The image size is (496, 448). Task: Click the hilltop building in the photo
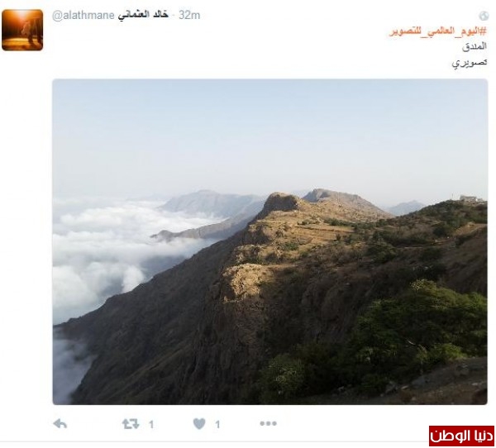pyautogui.click(x=471, y=198)
